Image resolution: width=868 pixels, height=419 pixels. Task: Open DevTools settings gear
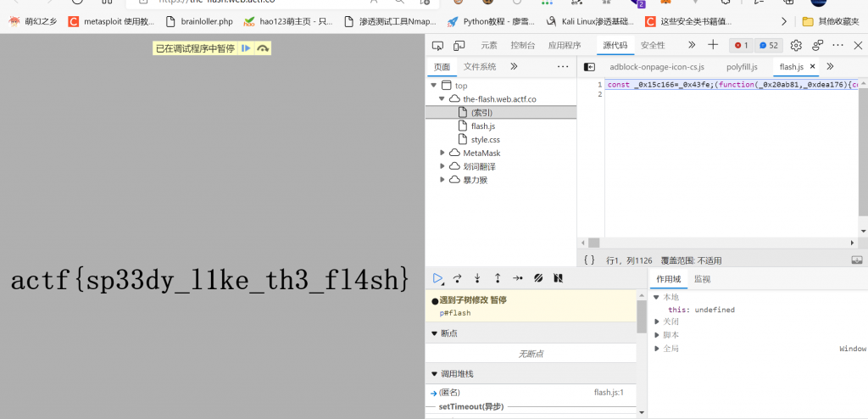click(x=796, y=46)
